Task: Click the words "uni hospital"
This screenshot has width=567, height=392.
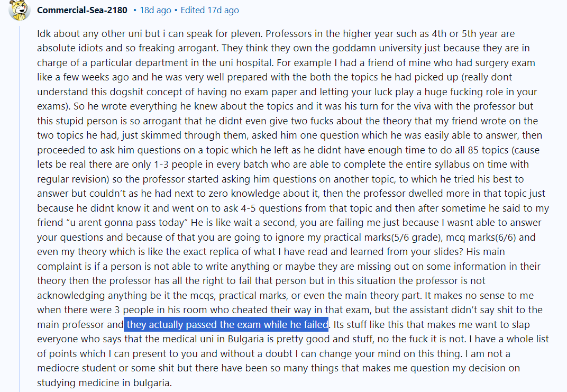Action: click(242, 63)
